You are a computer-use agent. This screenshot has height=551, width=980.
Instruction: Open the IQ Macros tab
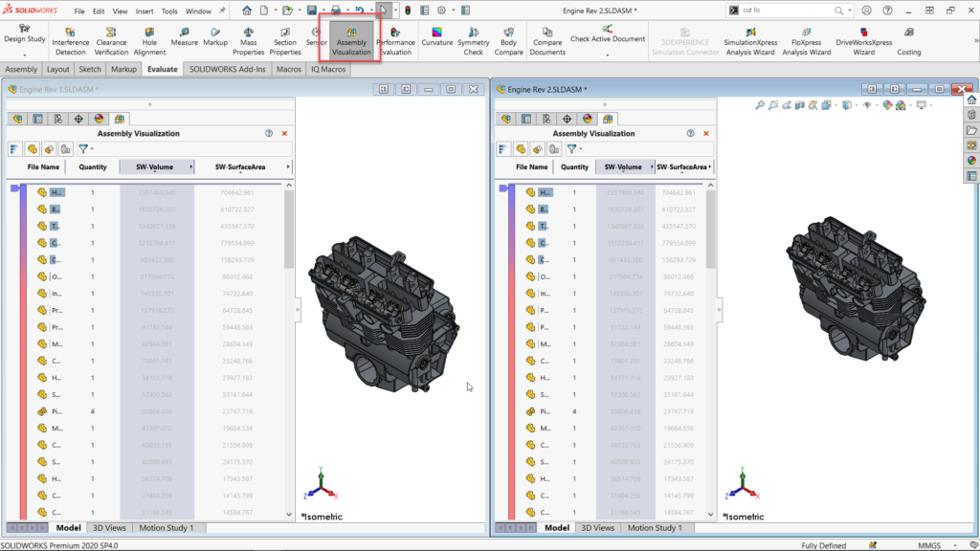(x=328, y=69)
